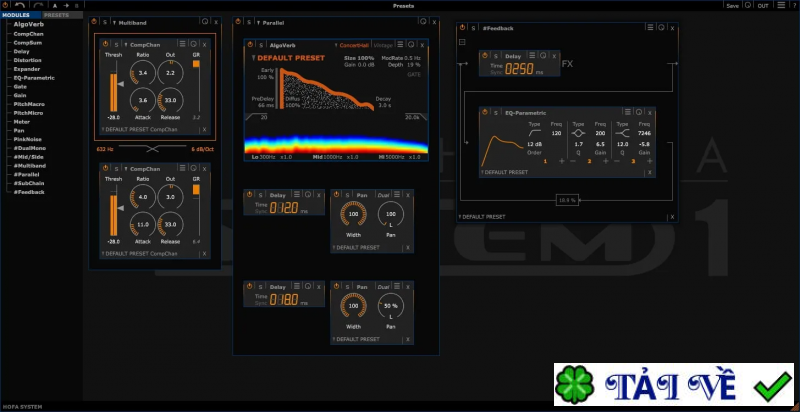This screenshot has height=412, width=800.
Task: Click the Ratio knob showing 3.4
Action: (143, 73)
